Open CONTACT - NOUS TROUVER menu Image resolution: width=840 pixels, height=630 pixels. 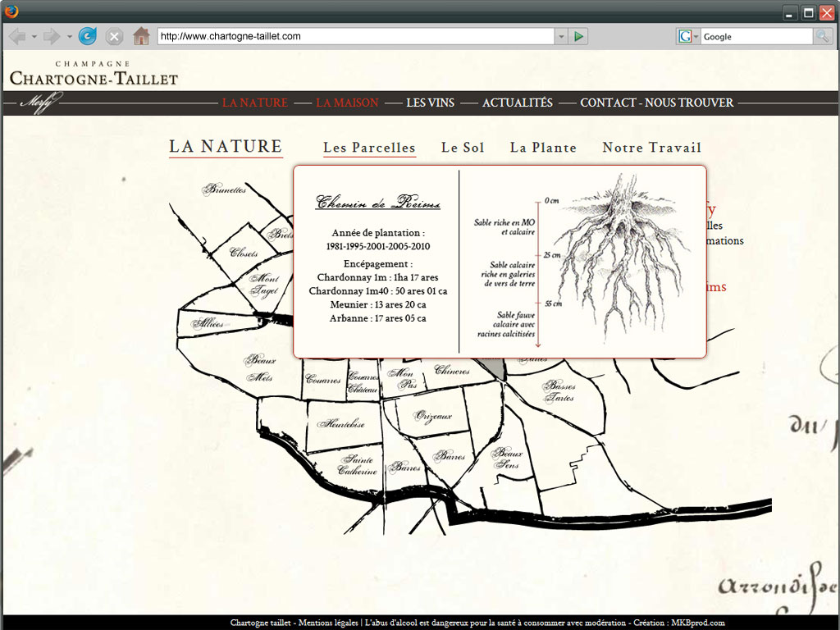coord(657,103)
